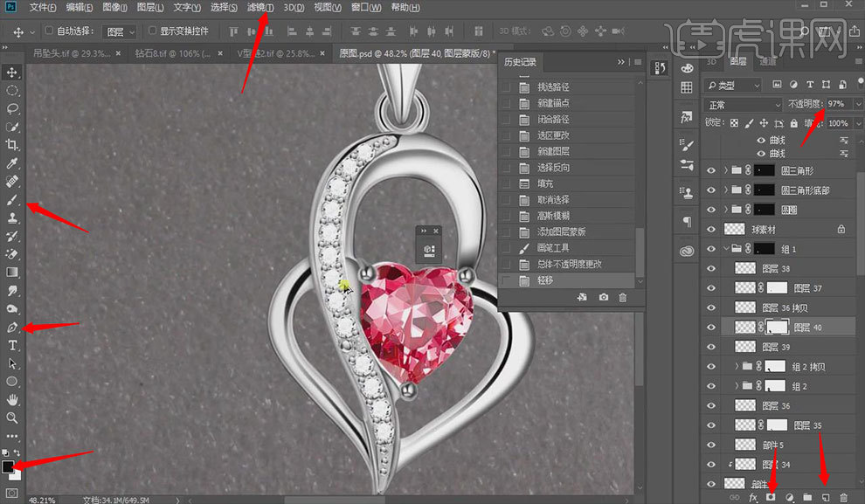Open the Swatches grid panel icon
Viewport: 865px width, 504px height.
pos(686,87)
